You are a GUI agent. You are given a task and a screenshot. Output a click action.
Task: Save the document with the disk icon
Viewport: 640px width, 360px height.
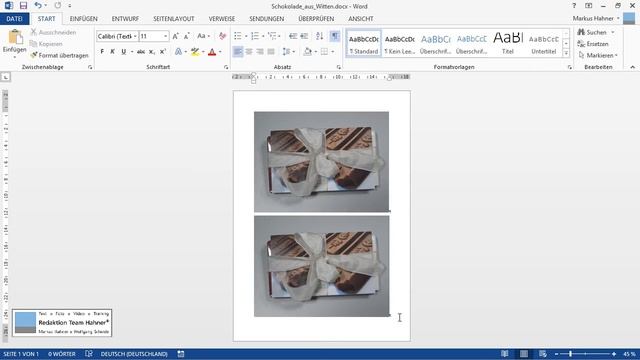pos(23,6)
